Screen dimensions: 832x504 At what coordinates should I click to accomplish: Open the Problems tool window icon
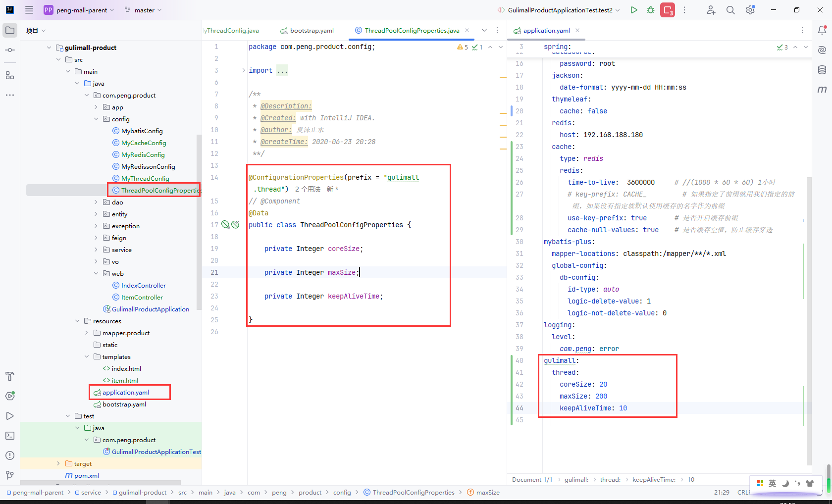(10, 455)
